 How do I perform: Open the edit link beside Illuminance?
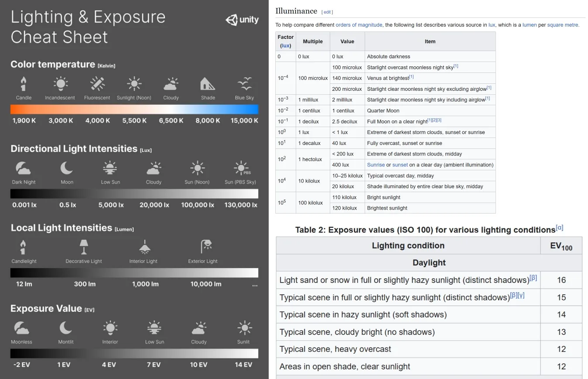327,12
